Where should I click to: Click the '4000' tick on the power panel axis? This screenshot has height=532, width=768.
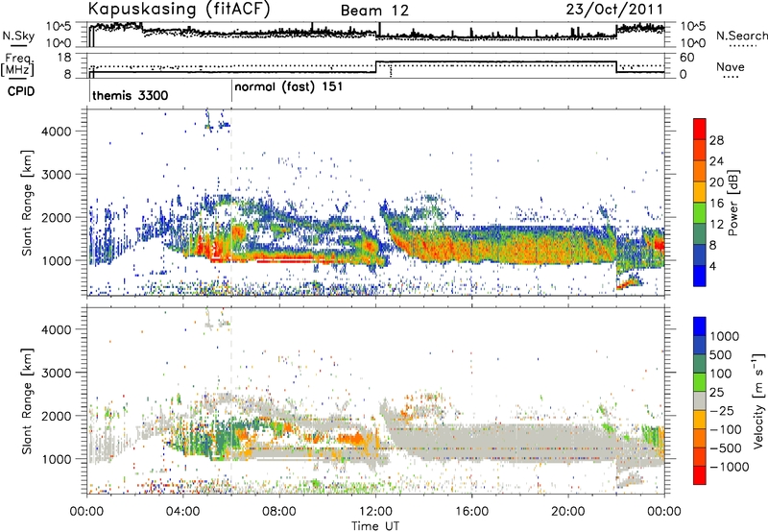(x=57, y=131)
